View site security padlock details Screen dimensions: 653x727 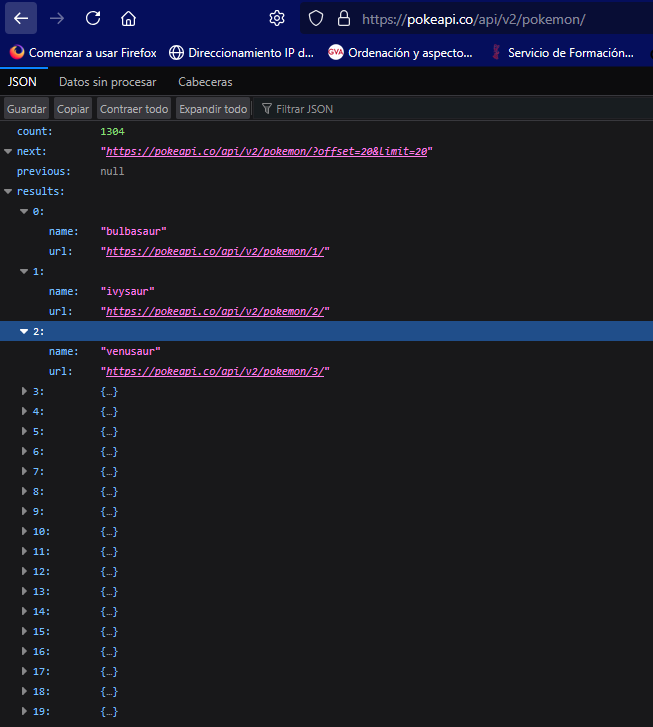coord(344,19)
